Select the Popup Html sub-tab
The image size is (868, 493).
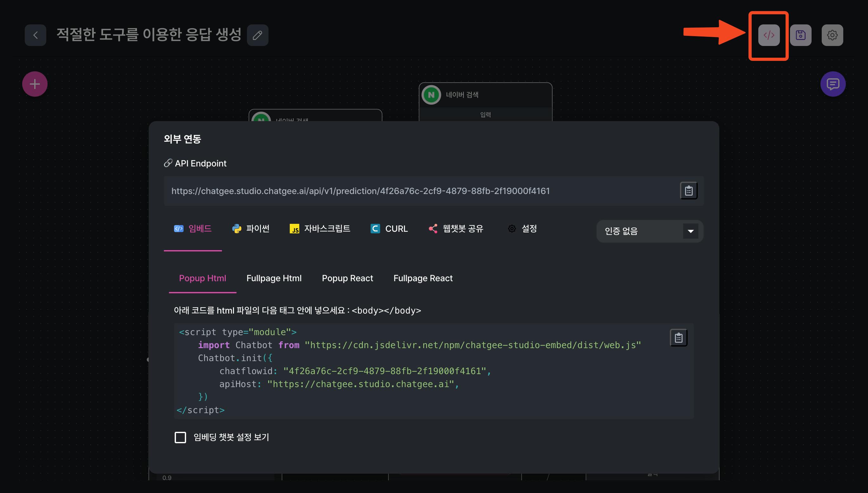coord(203,278)
